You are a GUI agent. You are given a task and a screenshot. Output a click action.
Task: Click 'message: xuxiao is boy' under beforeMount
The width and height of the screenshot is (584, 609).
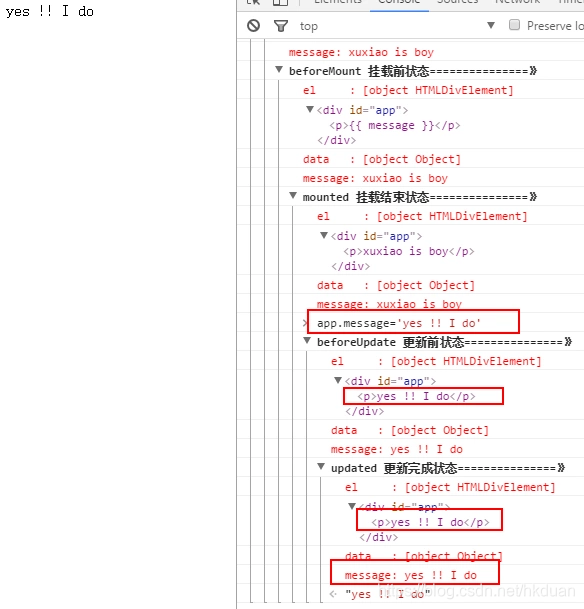coord(375,178)
